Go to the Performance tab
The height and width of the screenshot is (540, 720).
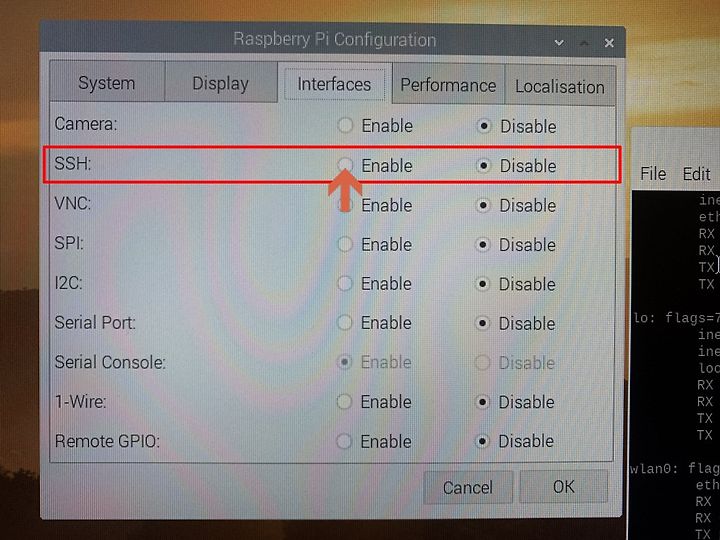(448, 85)
